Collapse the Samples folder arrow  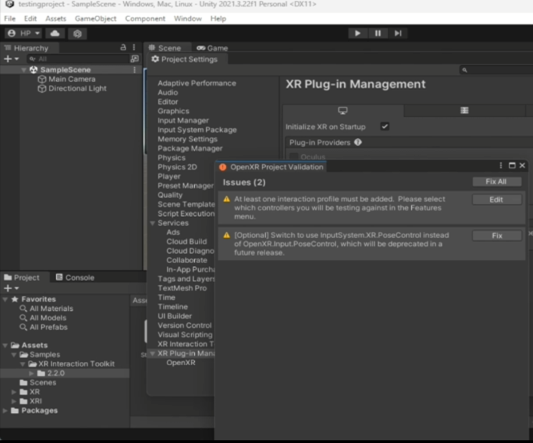click(x=14, y=355)
